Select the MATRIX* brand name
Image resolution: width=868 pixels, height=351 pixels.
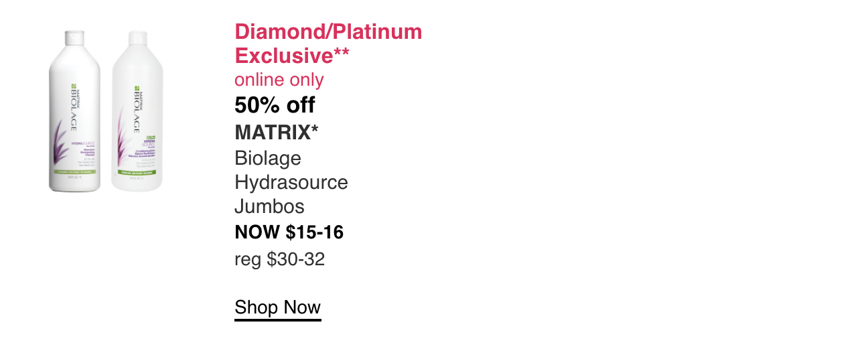pos(277,132)
